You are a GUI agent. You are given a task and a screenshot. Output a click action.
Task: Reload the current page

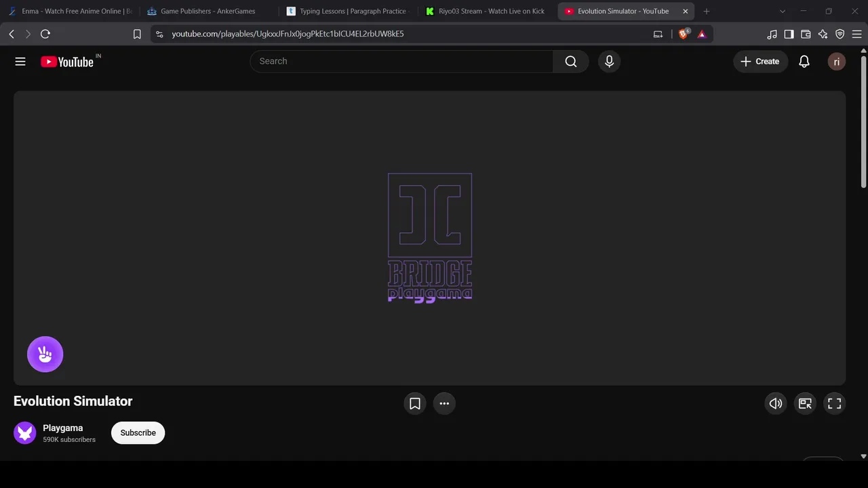(45, 34)
